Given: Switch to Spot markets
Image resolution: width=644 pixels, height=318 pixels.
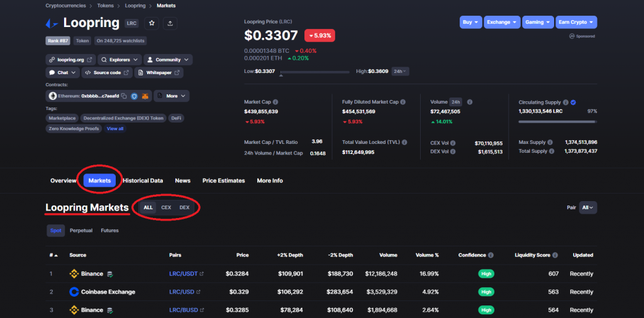Looking at the screenshot, I should (56, 231).
